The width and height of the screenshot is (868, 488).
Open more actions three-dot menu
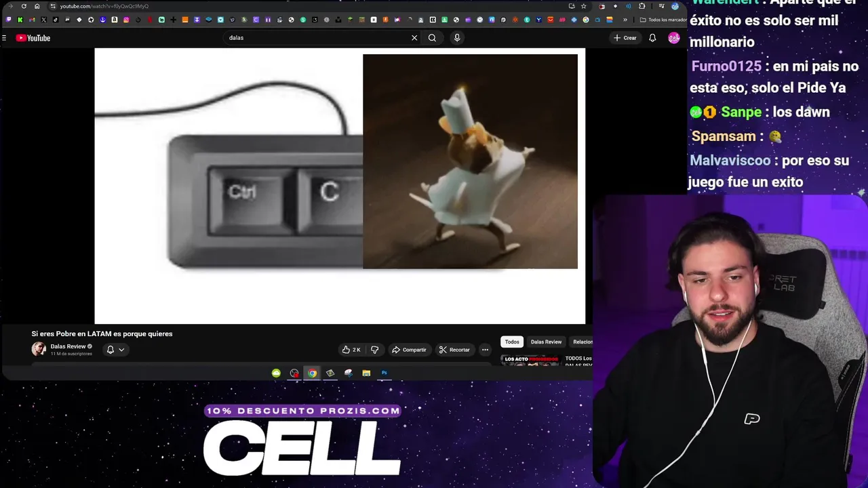pyautogui.click(x=485, y=350)
